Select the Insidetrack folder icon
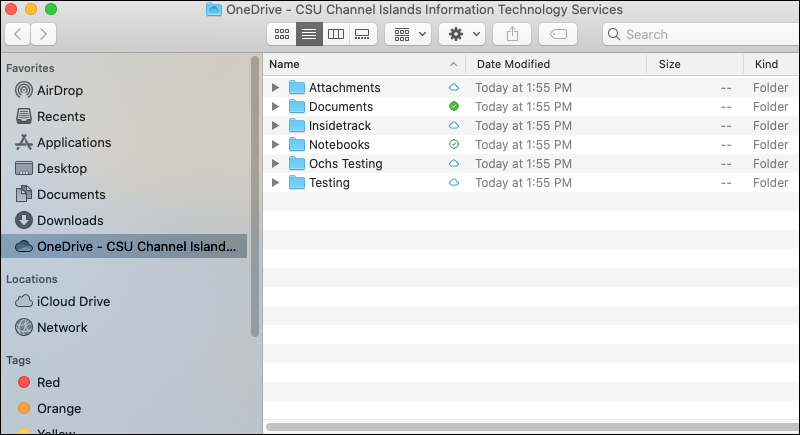This screenshot has height=435, width=800. tap(296, 125)
